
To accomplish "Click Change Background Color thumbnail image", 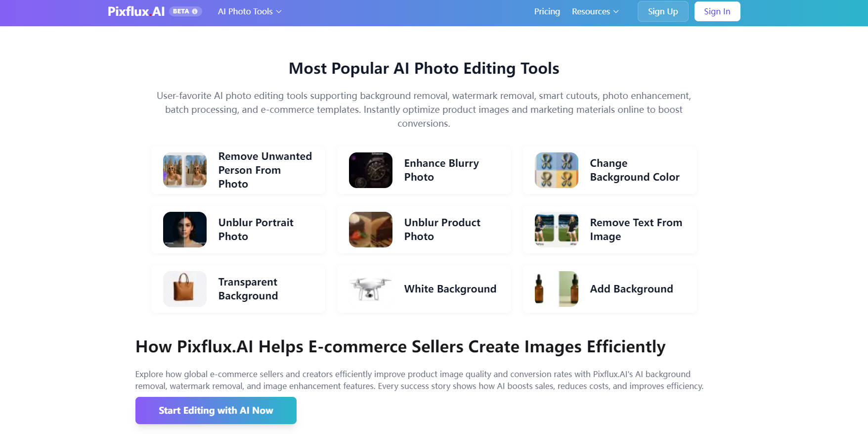I will 557,170.
